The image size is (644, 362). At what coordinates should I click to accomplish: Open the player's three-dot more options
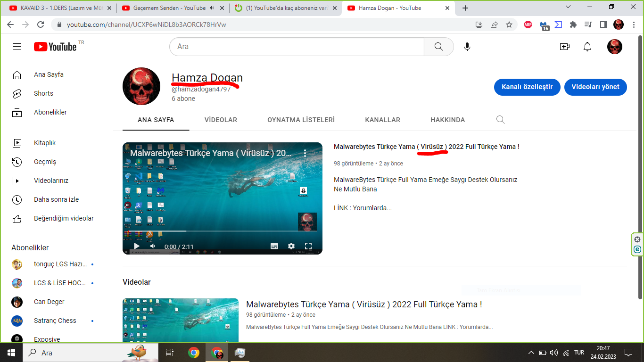click(x=305, y=153)
